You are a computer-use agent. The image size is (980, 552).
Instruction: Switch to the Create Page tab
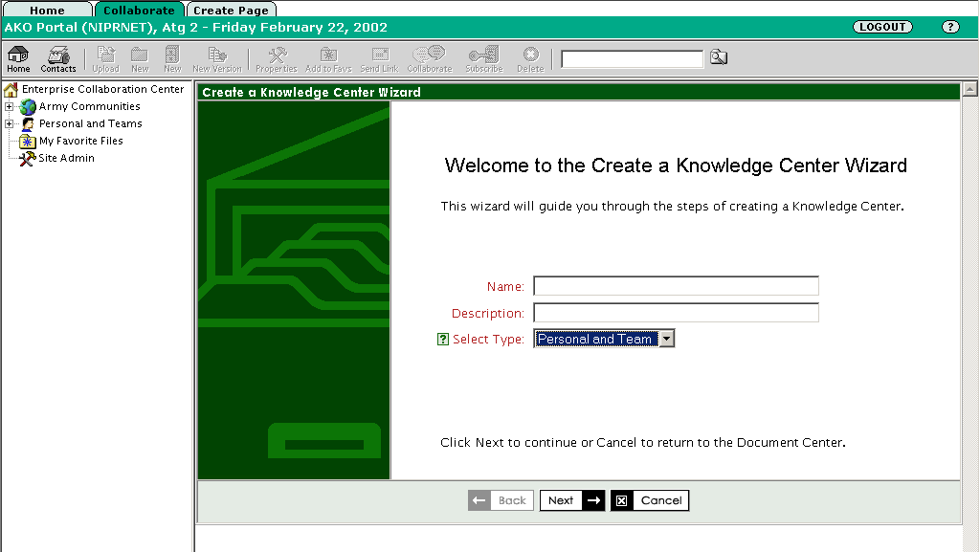[x=231, y=11]
